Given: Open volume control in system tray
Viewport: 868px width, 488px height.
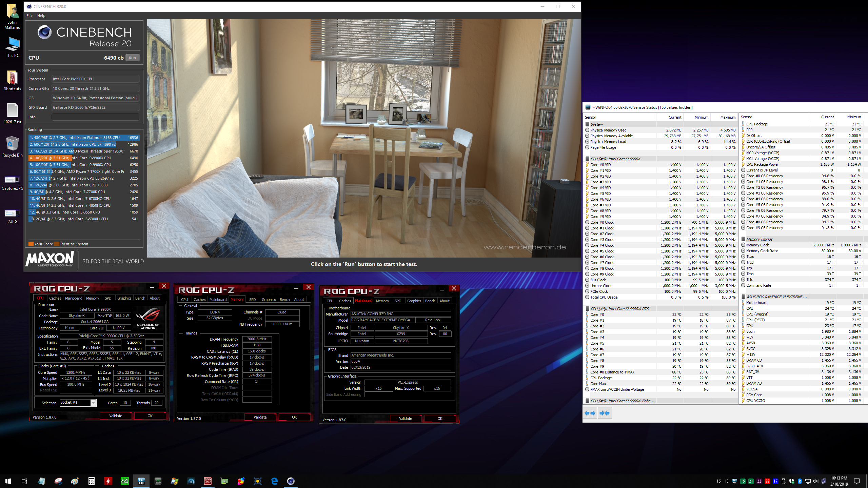Looking at the screenshot, I should (815, 481).
